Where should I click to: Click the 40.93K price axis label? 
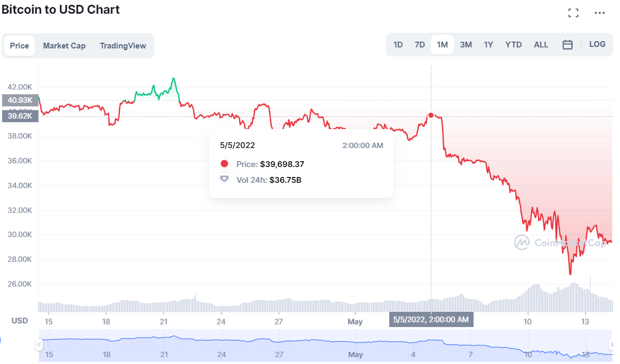pyautogui.click(x=20, y=101)
